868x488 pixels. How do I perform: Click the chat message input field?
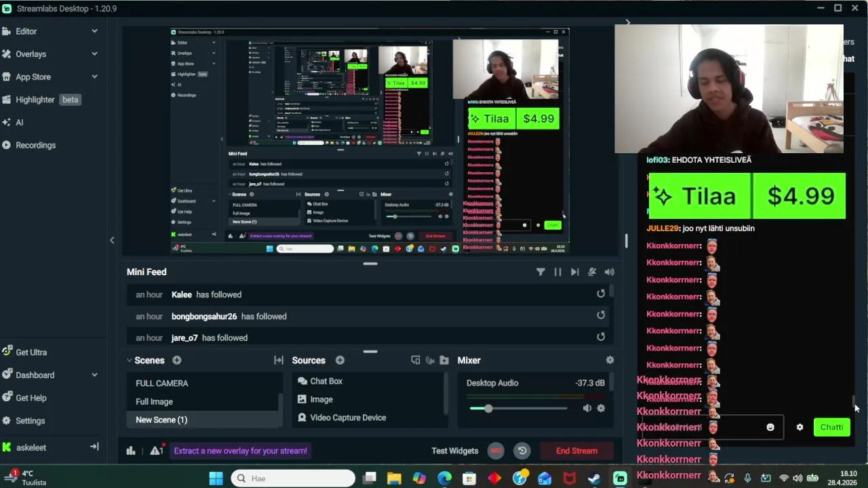[x=713, y=427]
